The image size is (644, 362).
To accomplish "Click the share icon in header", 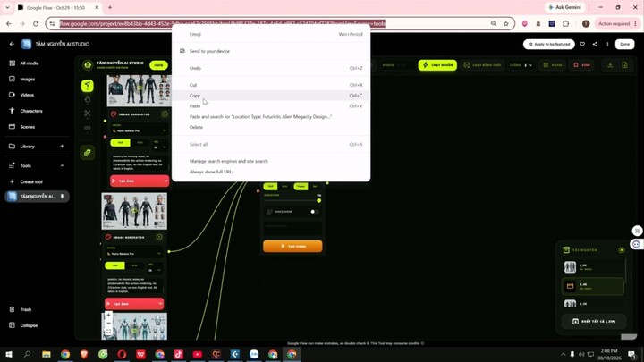I will (x=595, y=44).
